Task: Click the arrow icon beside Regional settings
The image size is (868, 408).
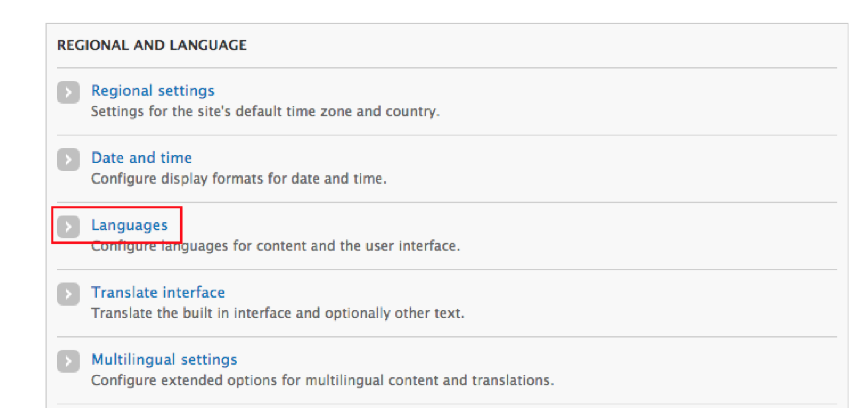Action: coord(68,92)
